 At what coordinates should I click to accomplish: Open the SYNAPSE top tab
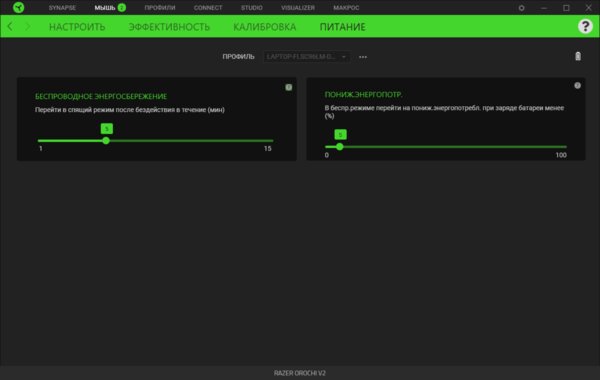pyautogui.click(x=62, y=8)
